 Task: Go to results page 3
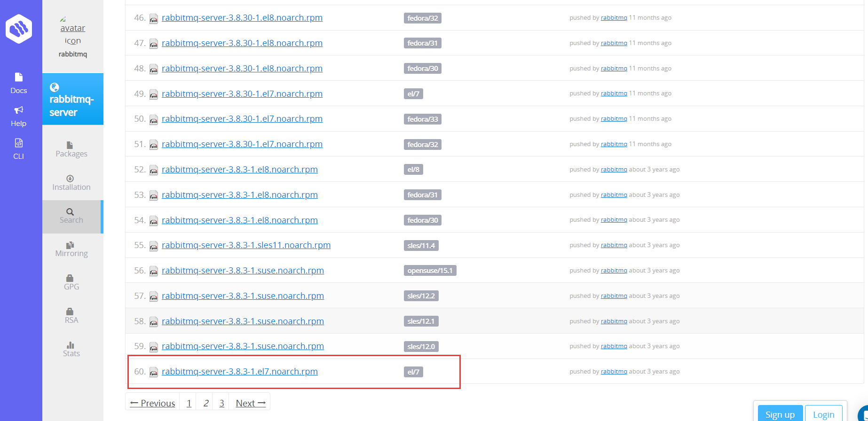[x=221, y=403]
